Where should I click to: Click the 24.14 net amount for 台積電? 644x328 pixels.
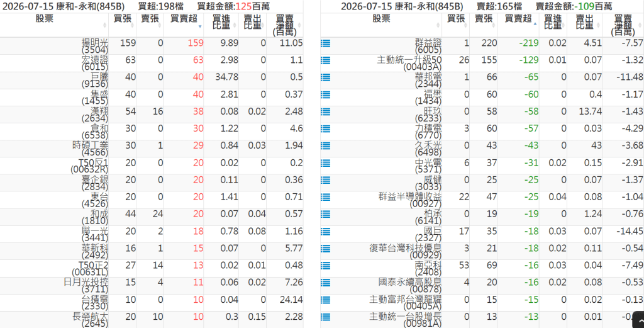[291, 300]
